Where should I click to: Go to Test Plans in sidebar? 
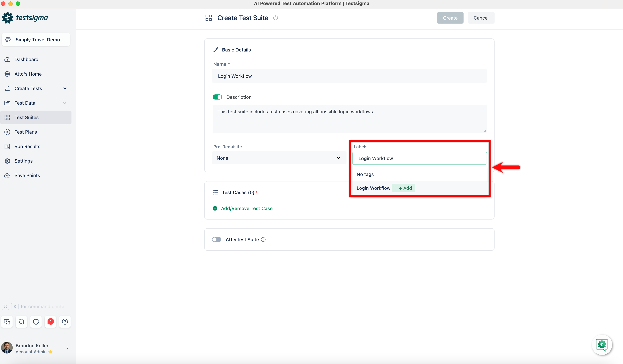pyautogui.click(x=26, y=132)
